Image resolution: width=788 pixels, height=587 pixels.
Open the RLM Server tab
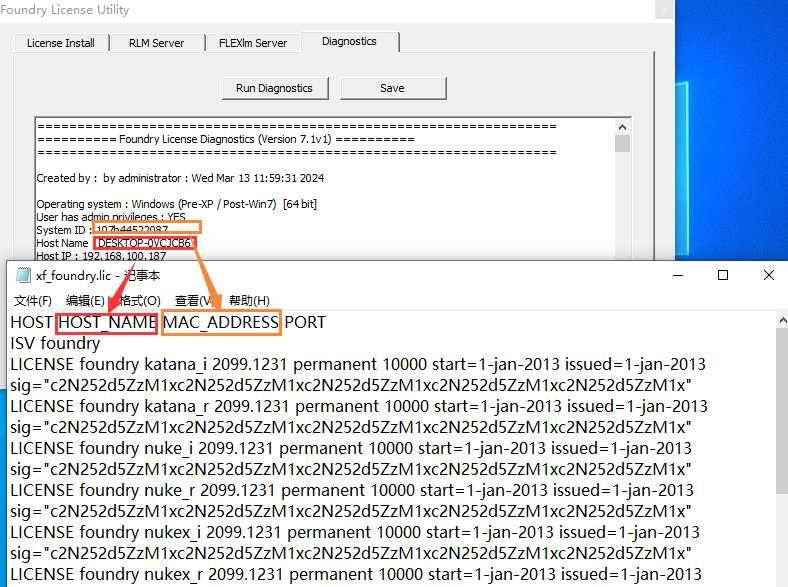(156, 43)
